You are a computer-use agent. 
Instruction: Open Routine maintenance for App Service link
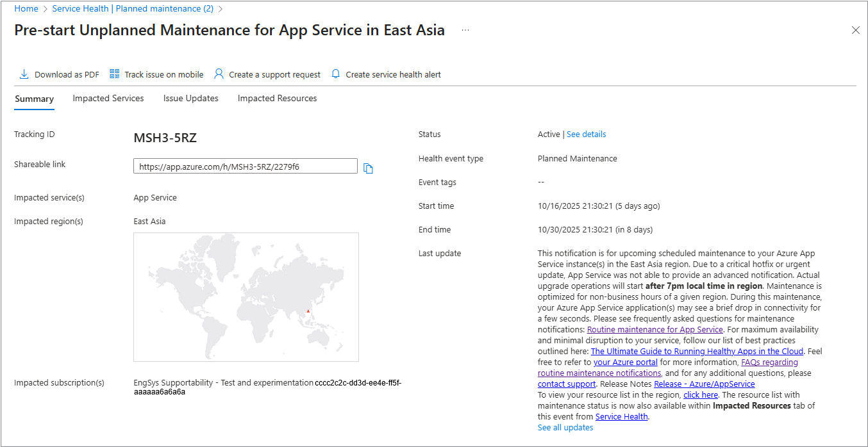[655, 330]
